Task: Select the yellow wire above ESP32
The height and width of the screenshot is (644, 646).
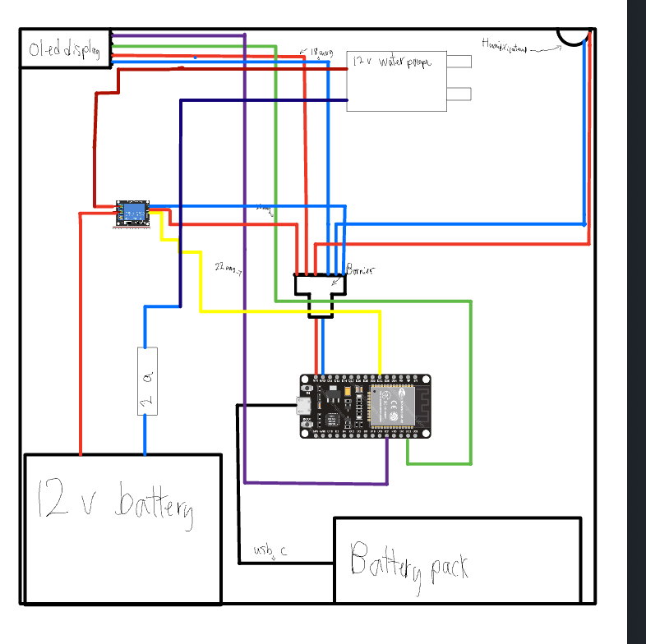Action: pos(288,311)
